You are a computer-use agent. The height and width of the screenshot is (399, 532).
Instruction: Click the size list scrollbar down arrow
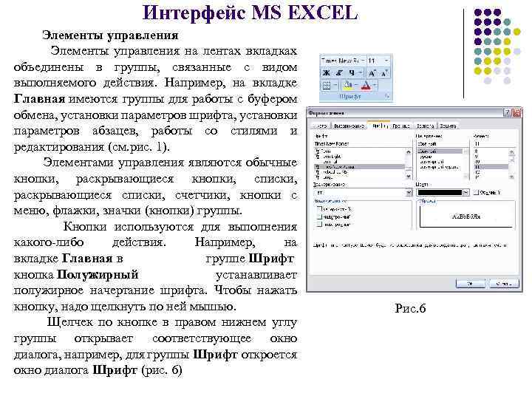(x=511, y=177)
